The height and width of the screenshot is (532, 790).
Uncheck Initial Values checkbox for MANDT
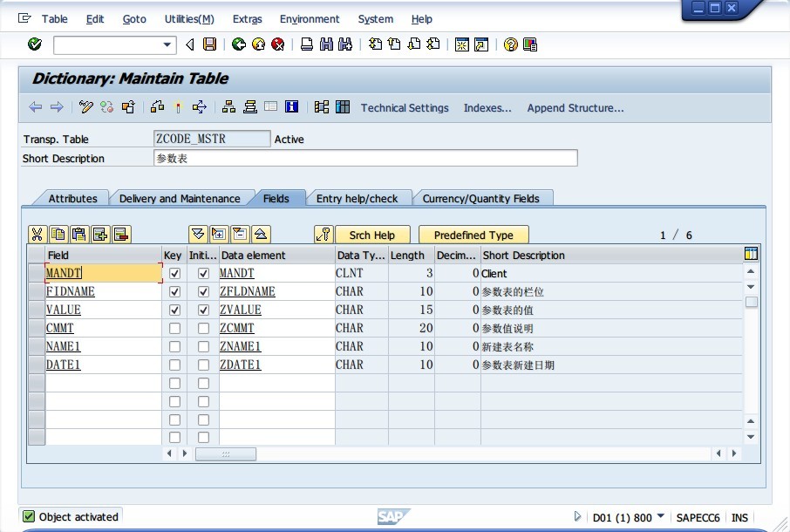(203, 274)
